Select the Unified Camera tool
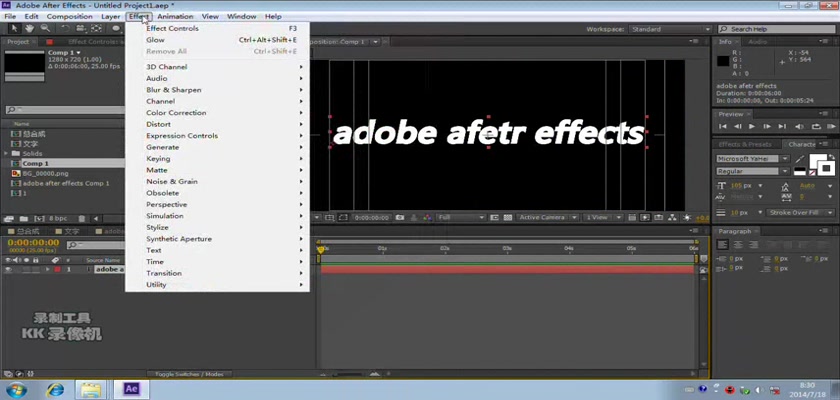The width and height of the screenshot is (840, 400). tap(81, 29)
